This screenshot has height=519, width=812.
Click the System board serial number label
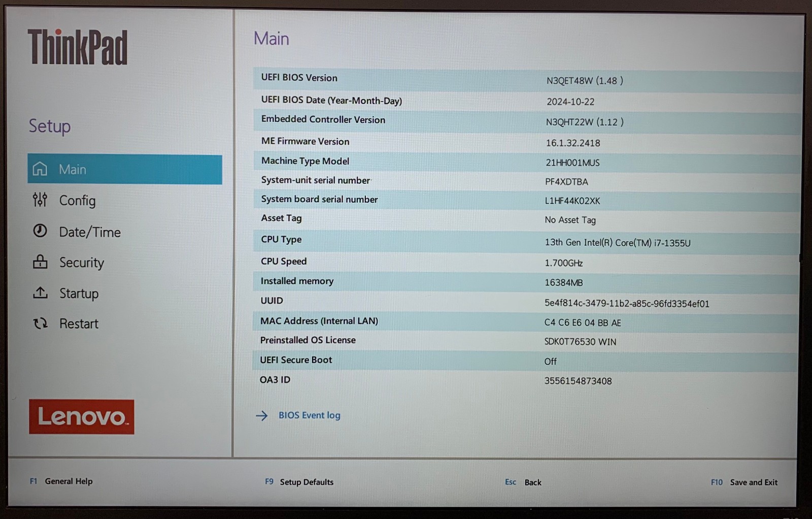tap(319, 200)
